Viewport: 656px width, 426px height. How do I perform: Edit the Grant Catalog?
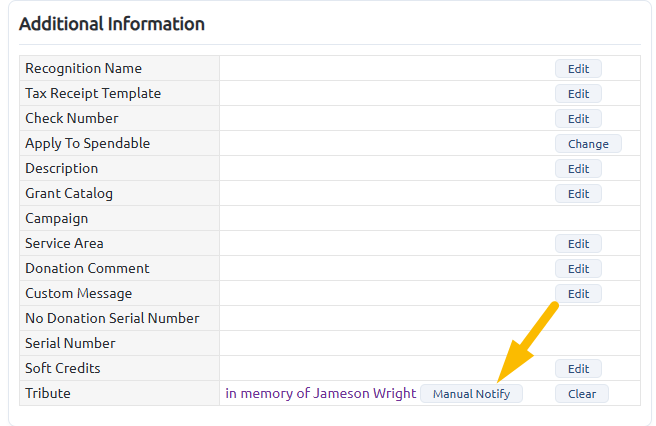coord(578,194)
